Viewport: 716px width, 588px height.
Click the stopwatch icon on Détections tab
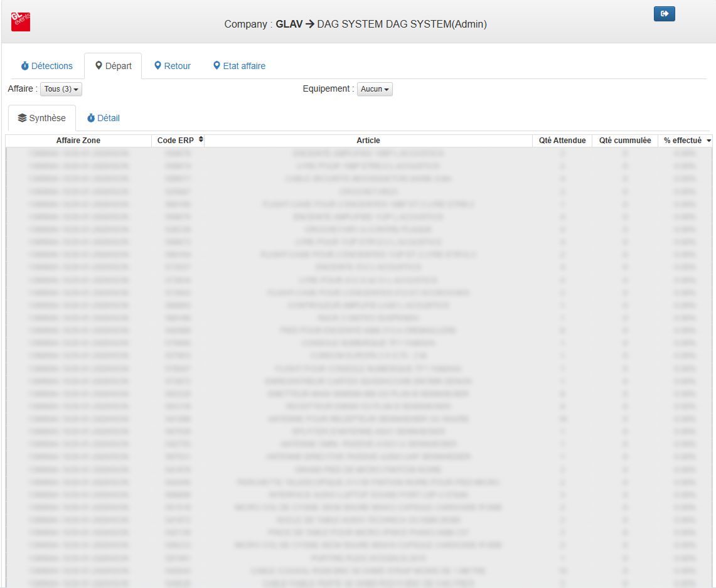point(25,66)
